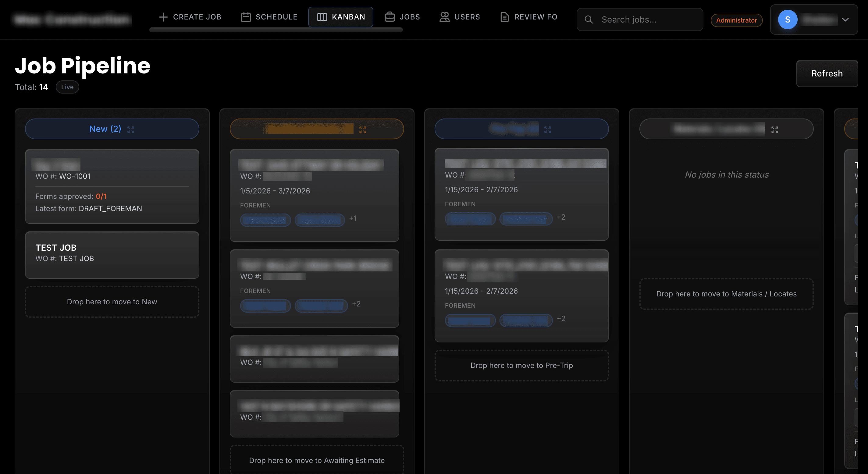
Task: Expand the Materials / Locates column view
Action: coord(775,129)
